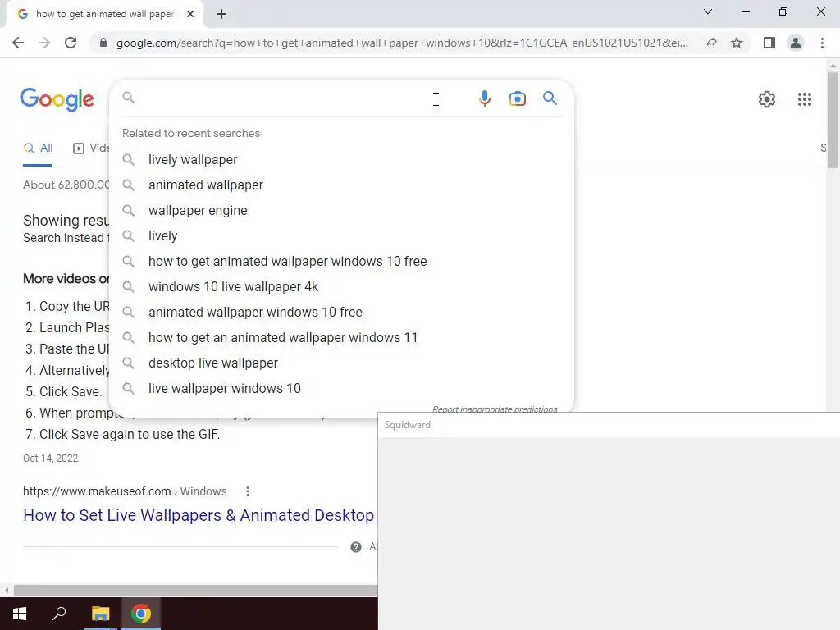Click the Chrome taskbar icon
This screenshot has width=840, height=630.
(141, 614)
